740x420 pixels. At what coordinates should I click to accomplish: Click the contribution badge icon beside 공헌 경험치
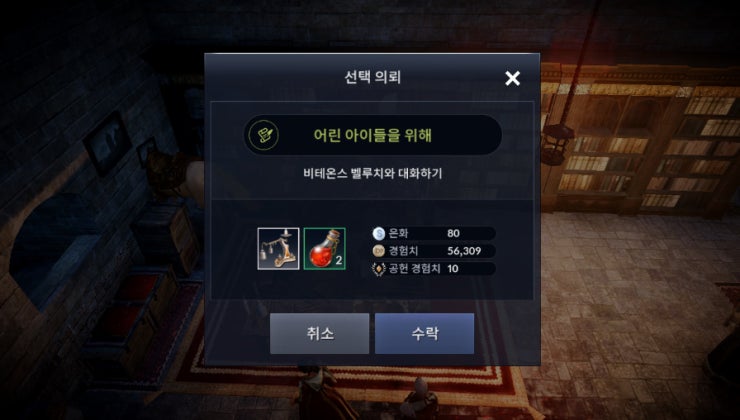pyautogui.click(x=378, y=269)
